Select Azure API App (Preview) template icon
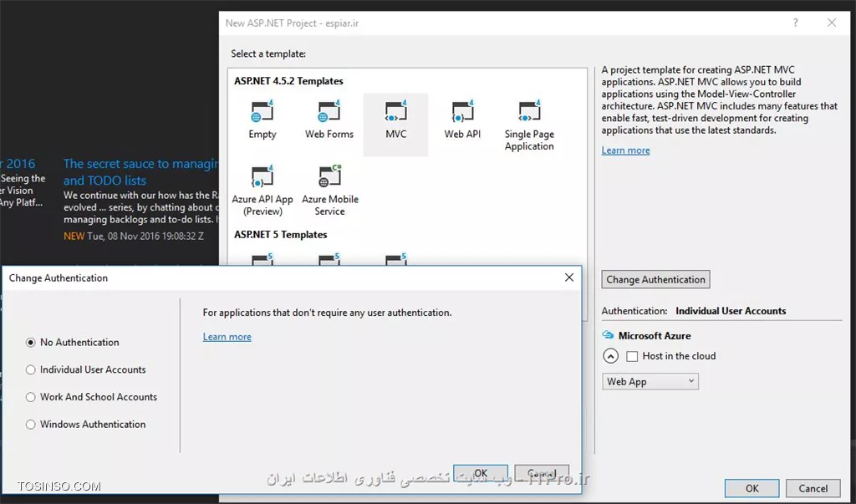 point(262,176)
